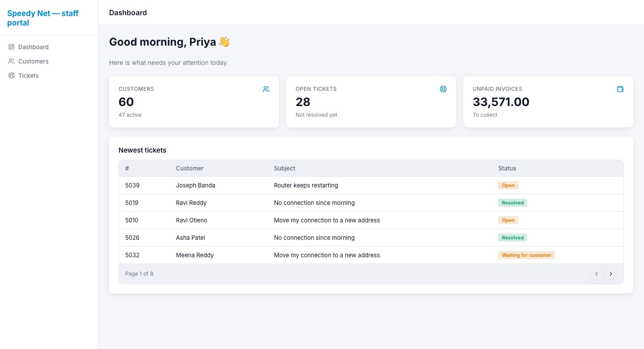
Task: Click customer name Asha Patel
Action: click(x=191, y=238)
